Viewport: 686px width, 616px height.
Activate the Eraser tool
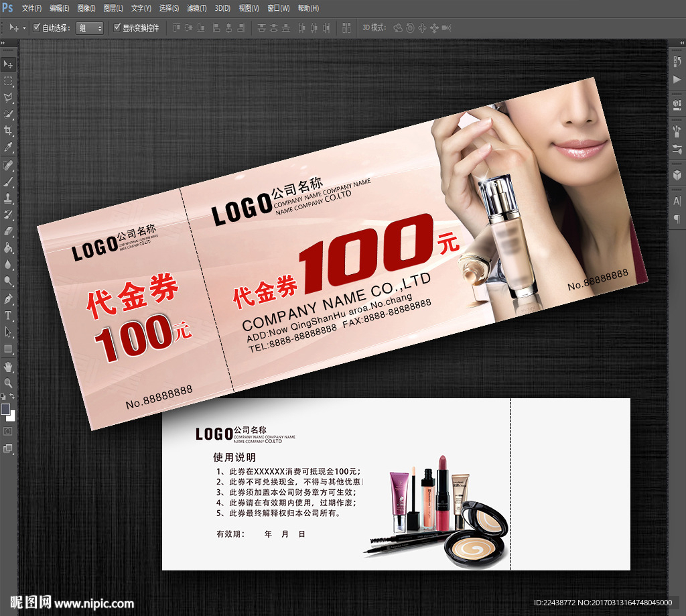8,231
